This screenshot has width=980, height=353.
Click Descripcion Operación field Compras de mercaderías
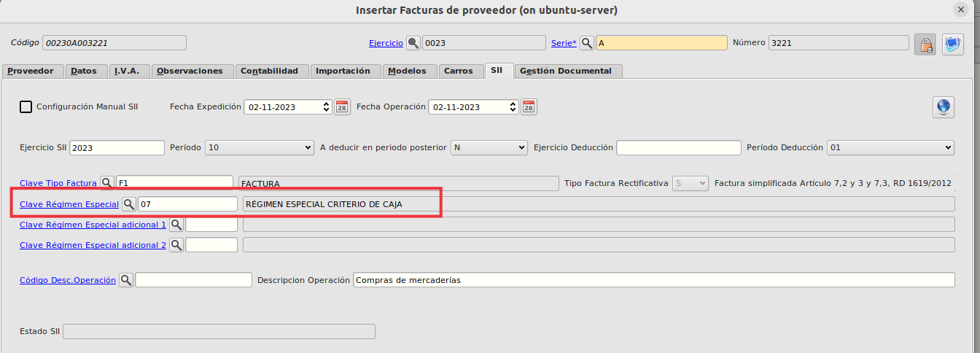coord(653,280)
